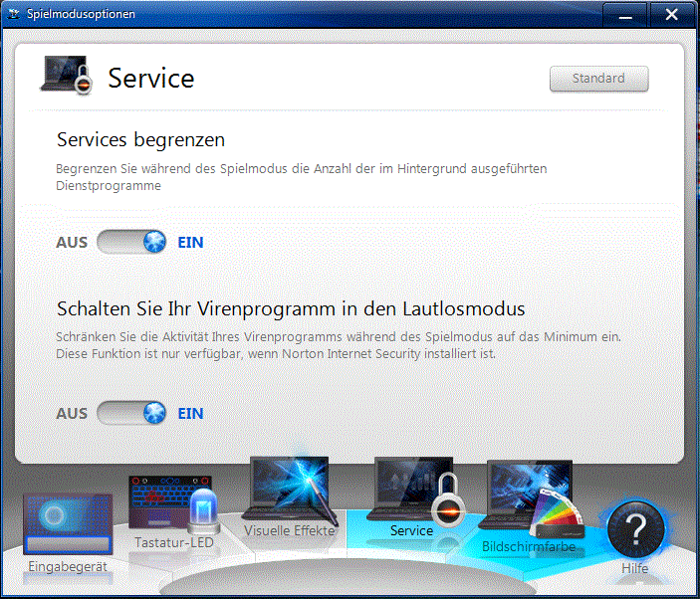Minimize the Spielmodusoptionen window
Viewport: 700px width, 599px height.
[x=625, y=15]
